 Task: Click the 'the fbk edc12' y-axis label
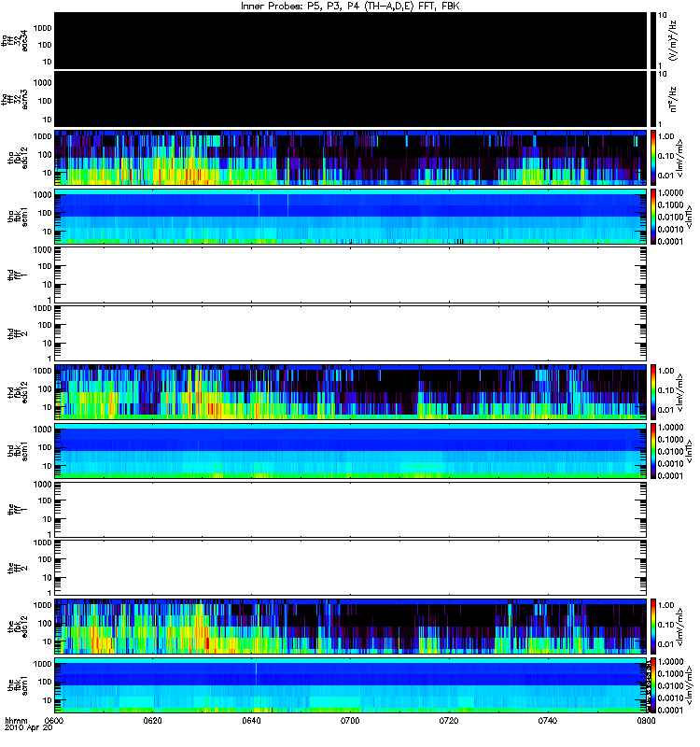18,627
